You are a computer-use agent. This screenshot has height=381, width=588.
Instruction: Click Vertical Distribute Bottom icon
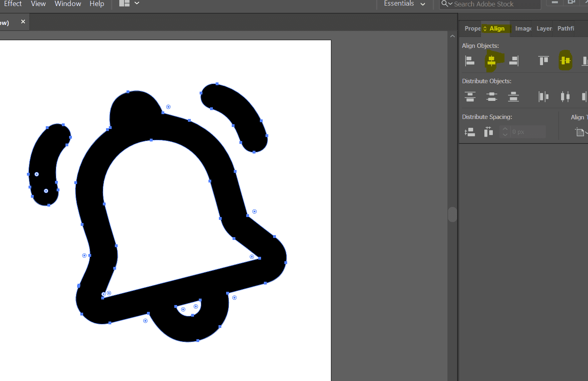[513, 96]
